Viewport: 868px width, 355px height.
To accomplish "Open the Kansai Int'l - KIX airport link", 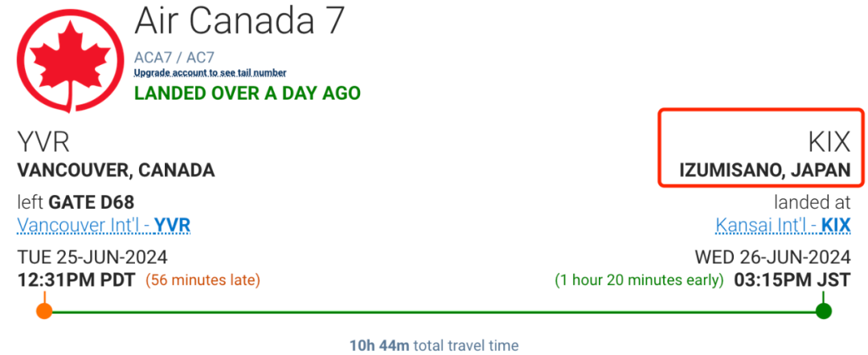I will tap(783, 226).
